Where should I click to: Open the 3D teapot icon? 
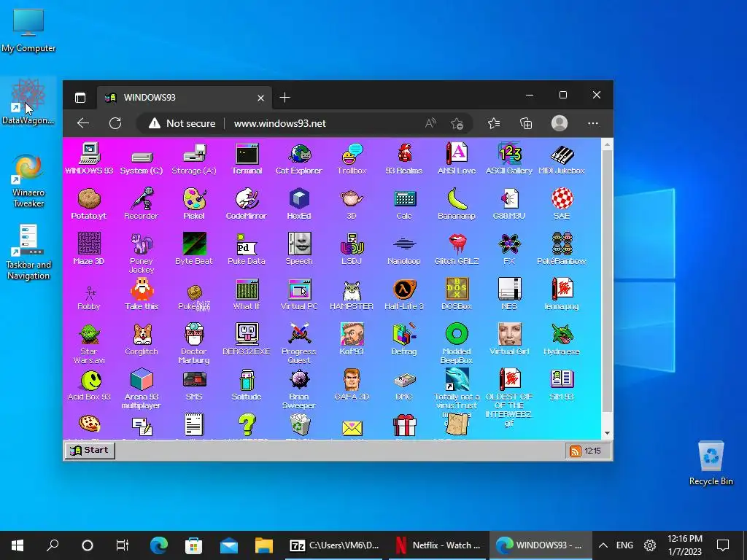click(x=352, y=204)
